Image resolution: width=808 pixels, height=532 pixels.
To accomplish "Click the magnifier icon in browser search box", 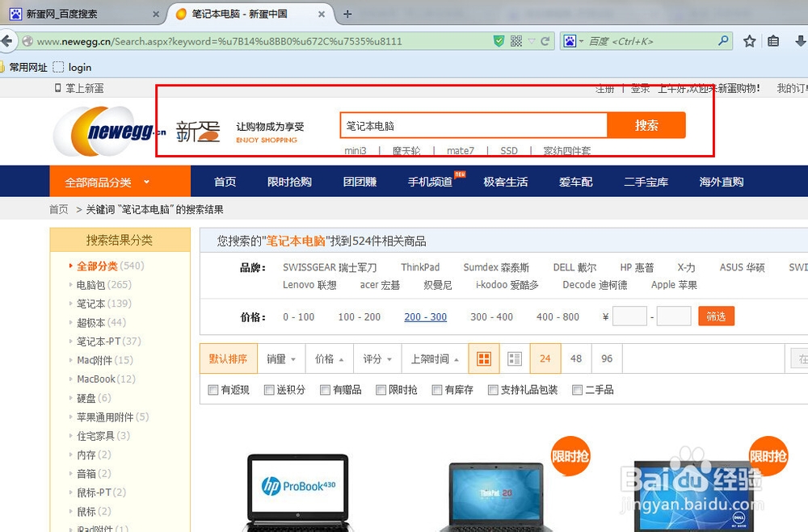I will [723, 40].
